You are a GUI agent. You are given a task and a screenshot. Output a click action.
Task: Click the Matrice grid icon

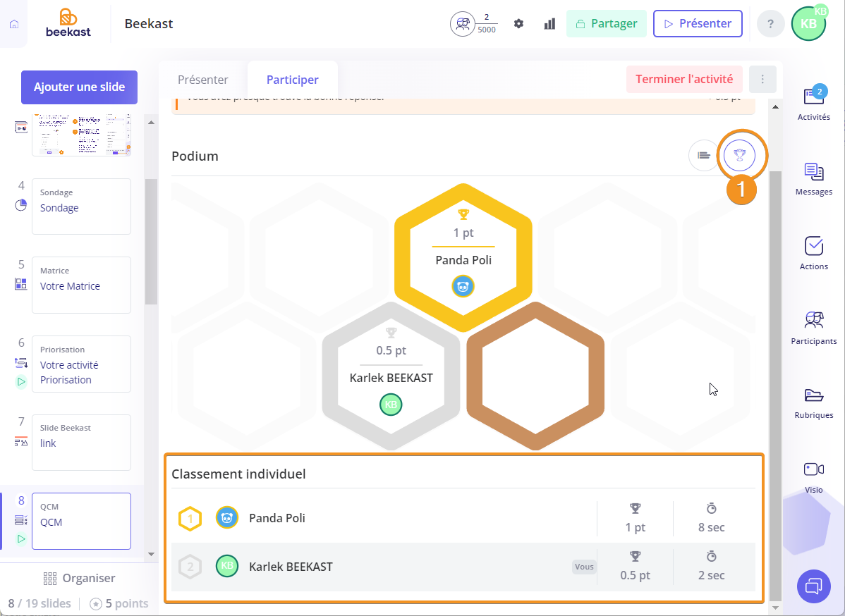pos(21,284)
